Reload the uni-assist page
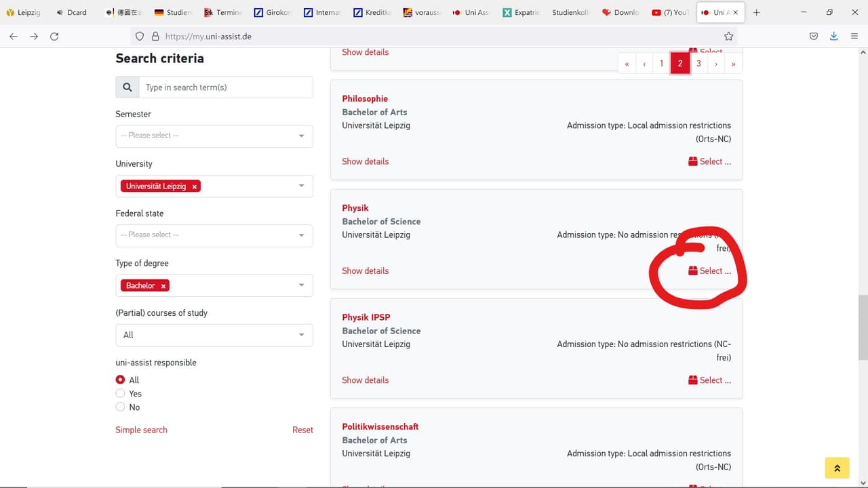This screenshot has width=868, height=488. pyautogui.click(x=54, y=37)
